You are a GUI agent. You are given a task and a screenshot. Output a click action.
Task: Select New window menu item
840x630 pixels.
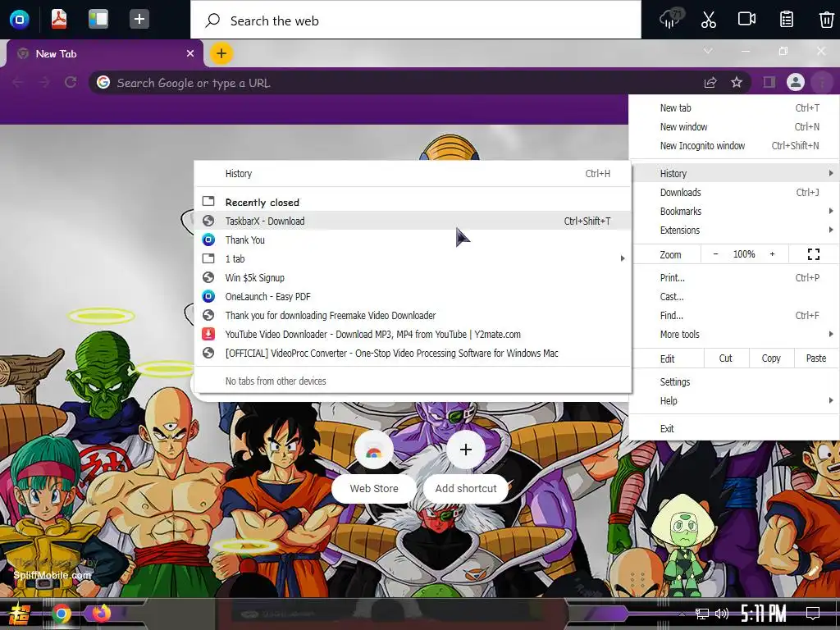point(734,127)
